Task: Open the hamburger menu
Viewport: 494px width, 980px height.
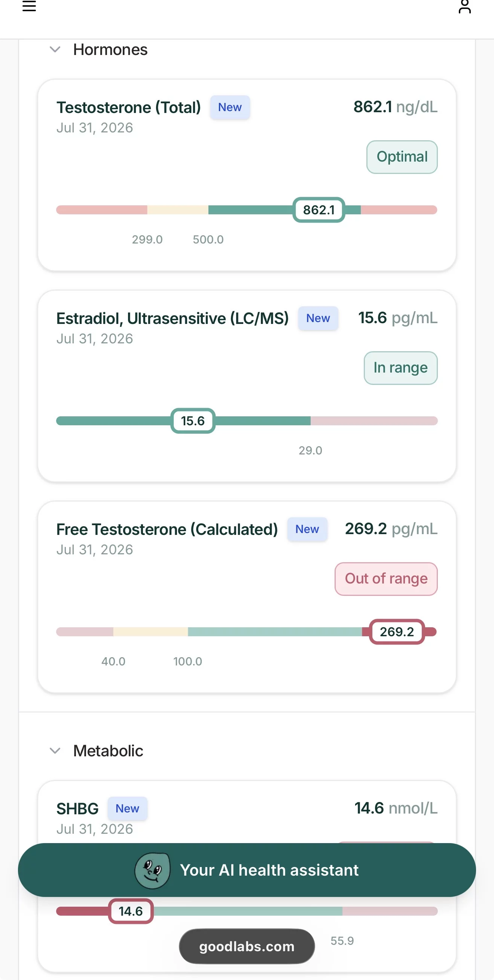Action: (x=29, y=6)
